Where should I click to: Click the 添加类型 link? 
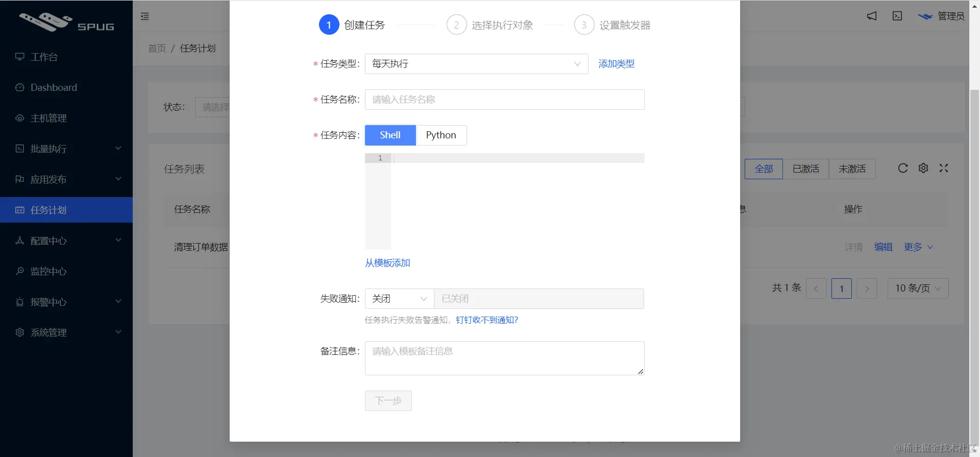tap(617, 64)
